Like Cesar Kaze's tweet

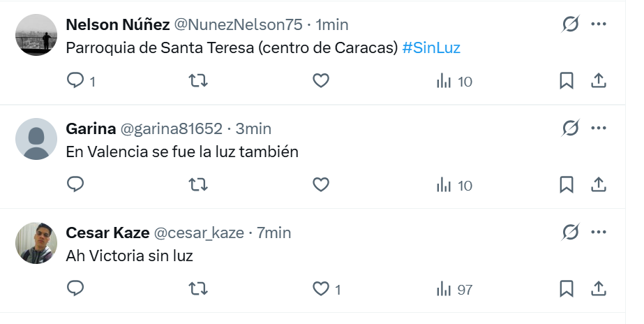pyautogui.click(x=320, y=288)
